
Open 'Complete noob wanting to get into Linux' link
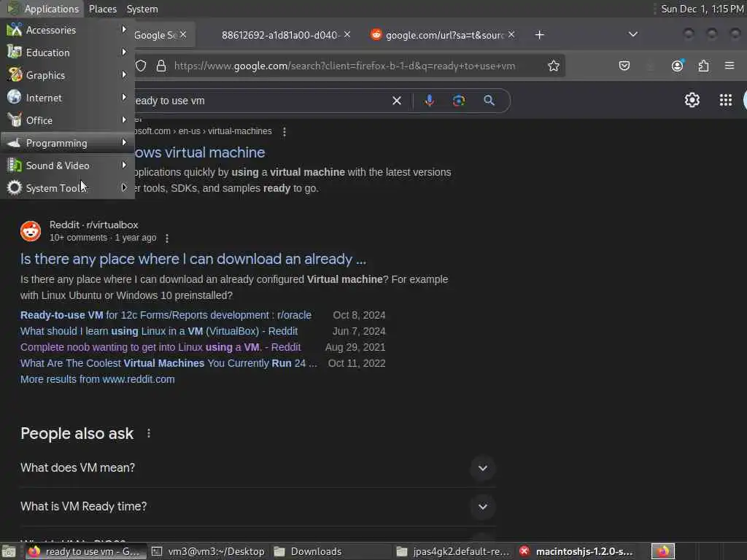tap(160, 348)
